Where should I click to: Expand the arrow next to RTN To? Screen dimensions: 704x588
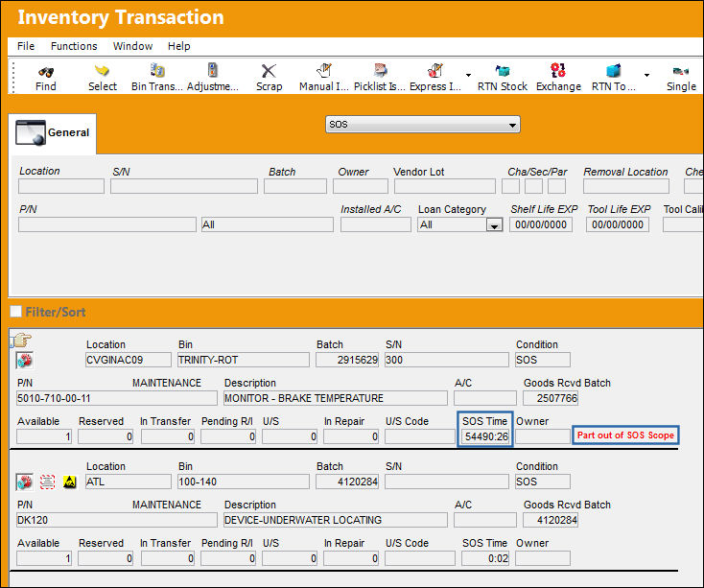tap(646, 75)
